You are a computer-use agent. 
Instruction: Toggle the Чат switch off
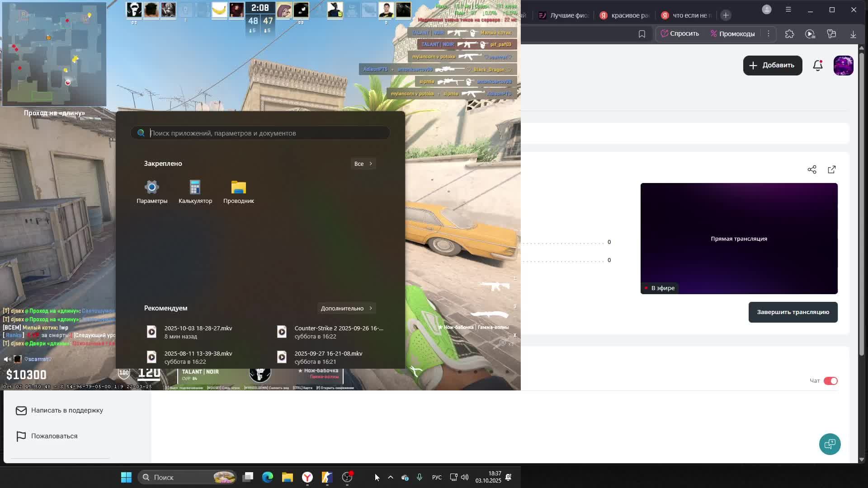point(830,381)
